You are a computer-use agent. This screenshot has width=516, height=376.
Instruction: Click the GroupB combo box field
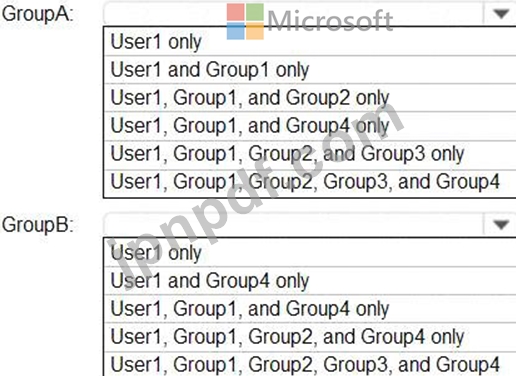(x=310, y=224)
